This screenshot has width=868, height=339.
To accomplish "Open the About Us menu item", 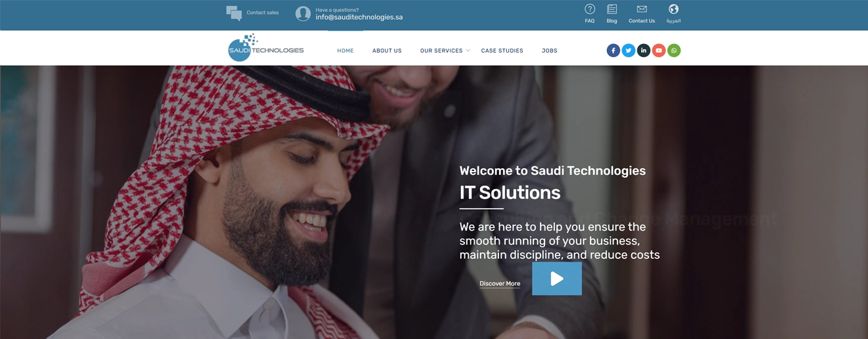I will point(387,51).
